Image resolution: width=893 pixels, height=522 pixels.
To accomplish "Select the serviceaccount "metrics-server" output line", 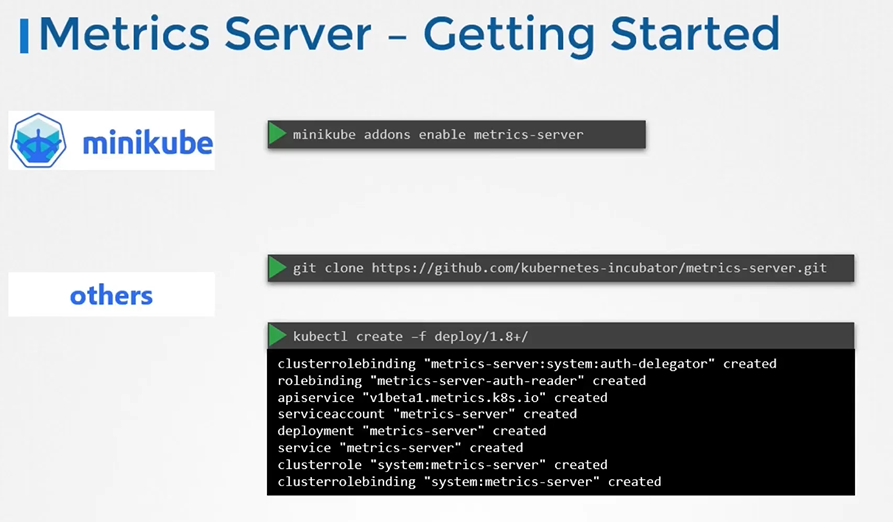I will 427,414.
